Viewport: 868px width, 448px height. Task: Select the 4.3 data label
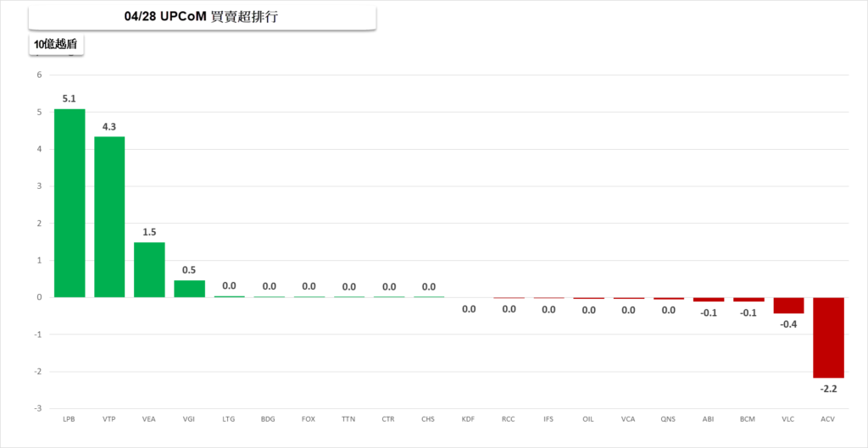point(109,126)
